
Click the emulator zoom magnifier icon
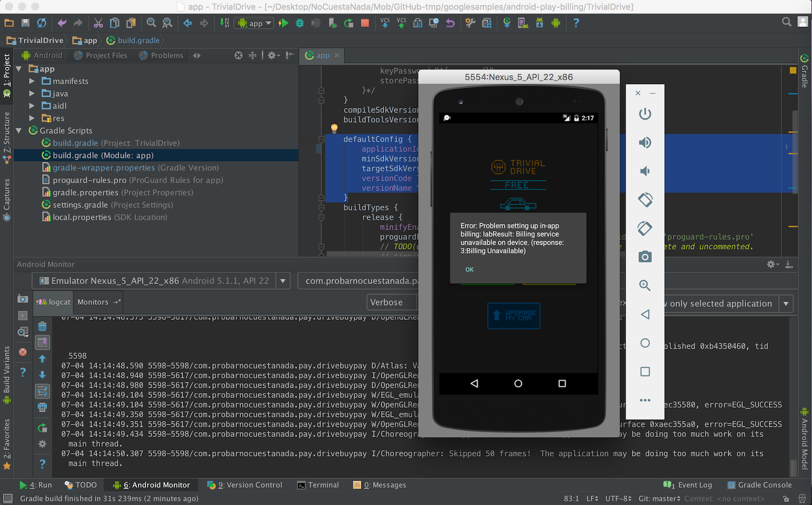pyautogui.click(x=645, y=285)
